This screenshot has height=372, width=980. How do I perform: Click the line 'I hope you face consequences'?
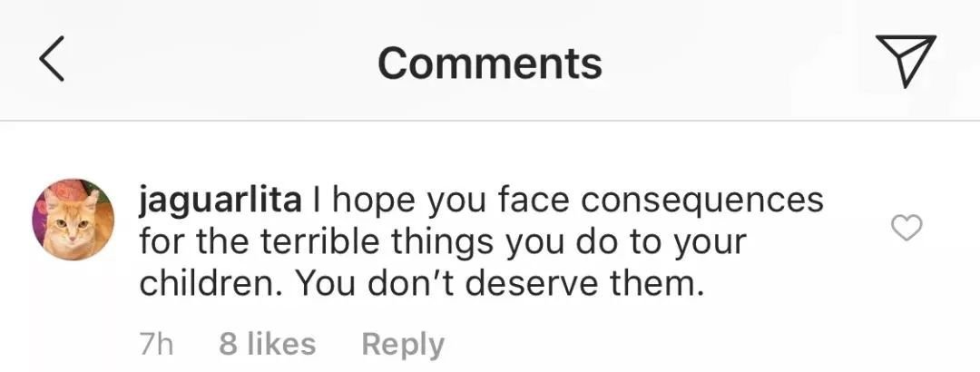[567, 201]
